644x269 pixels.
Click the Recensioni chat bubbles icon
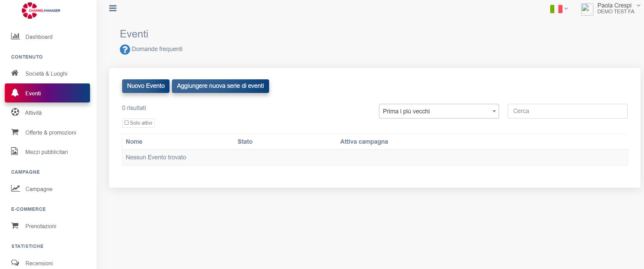click(x=15, y=263)
